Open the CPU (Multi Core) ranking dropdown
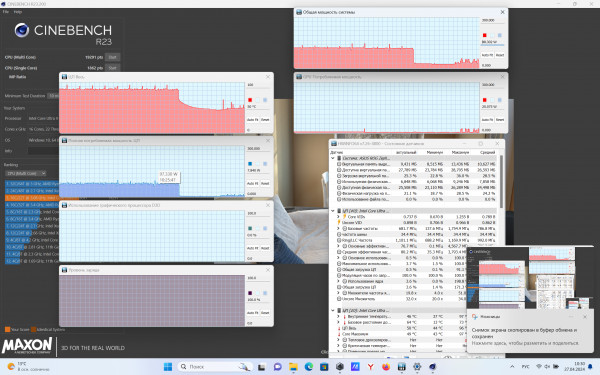600x375 pixels. (x=25, y=173)
